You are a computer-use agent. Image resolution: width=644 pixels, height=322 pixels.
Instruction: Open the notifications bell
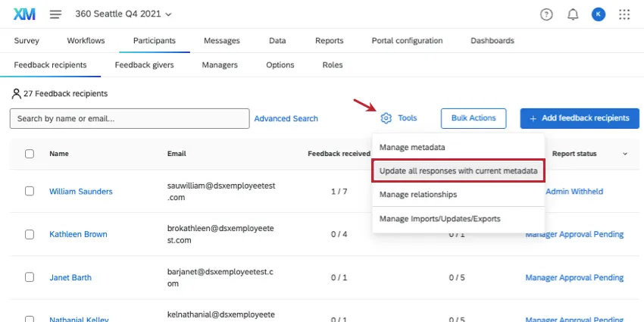573,14
